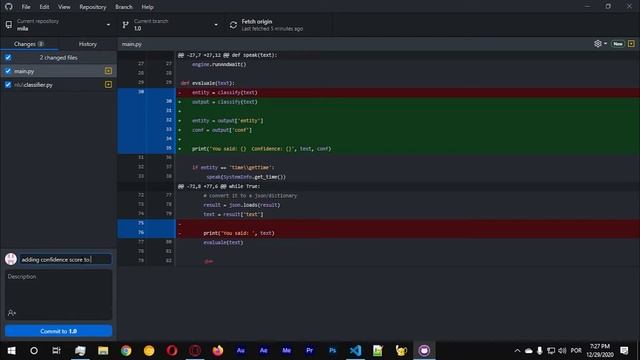Open the Branch menu
Screen dimensions: 640x360
point(124,7)
